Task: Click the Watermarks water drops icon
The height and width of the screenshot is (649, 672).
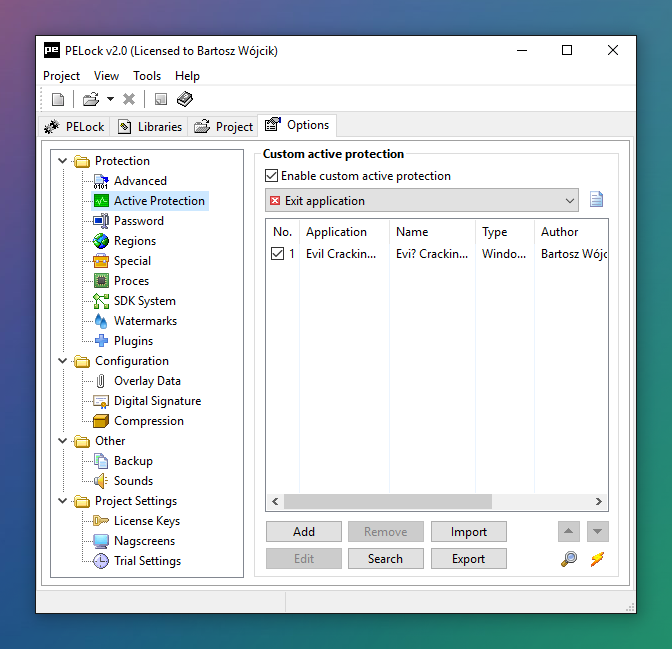Action: [x=101, y=321]
